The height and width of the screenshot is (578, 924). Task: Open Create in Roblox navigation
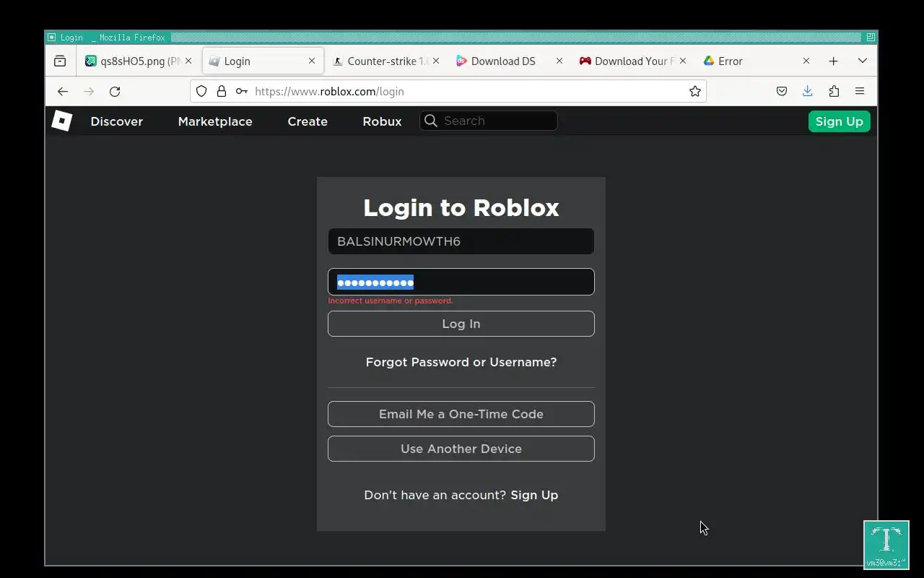click(x=308, y=121)
